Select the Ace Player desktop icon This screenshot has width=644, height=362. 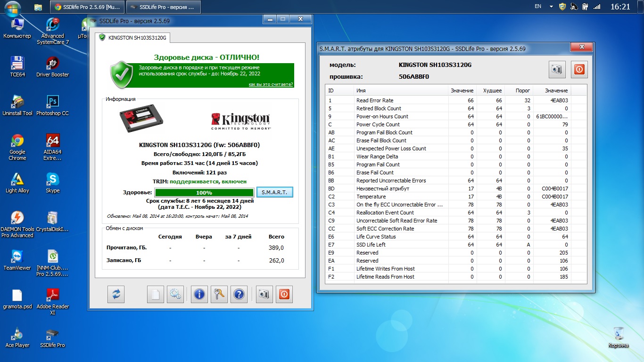(17, 338)
